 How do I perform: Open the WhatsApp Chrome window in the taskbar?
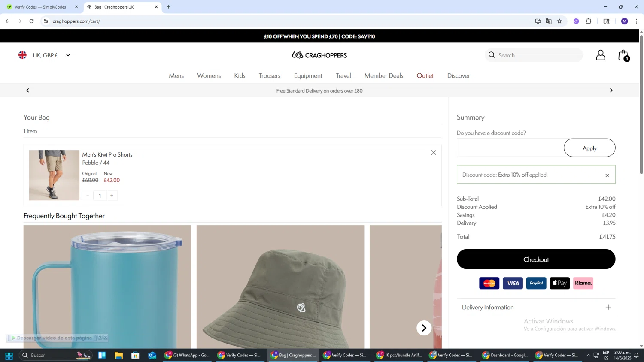click(187, 355)
